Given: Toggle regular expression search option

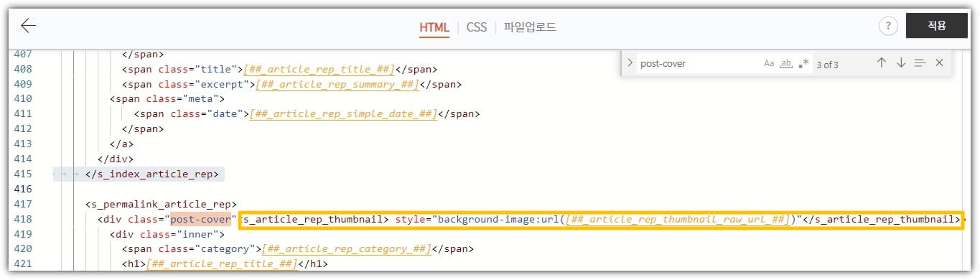Looking at the screenshot, I should click(804, 63).
